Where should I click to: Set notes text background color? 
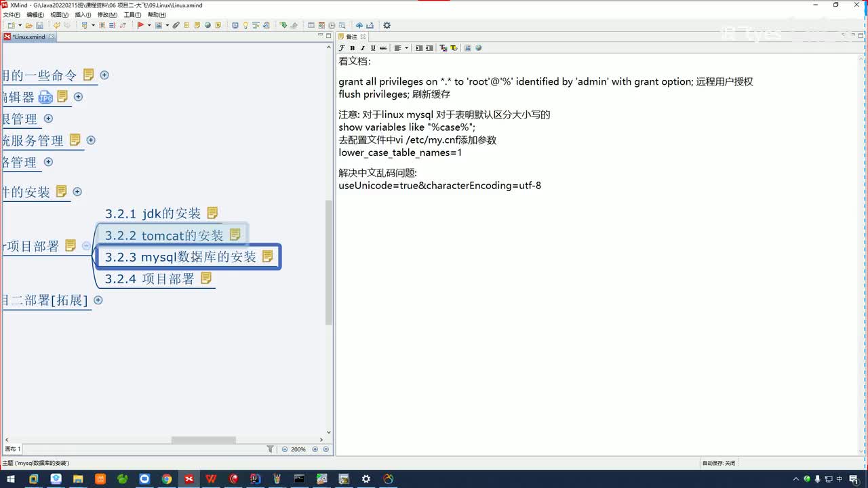pyautogui.click(x=454, y=48)
